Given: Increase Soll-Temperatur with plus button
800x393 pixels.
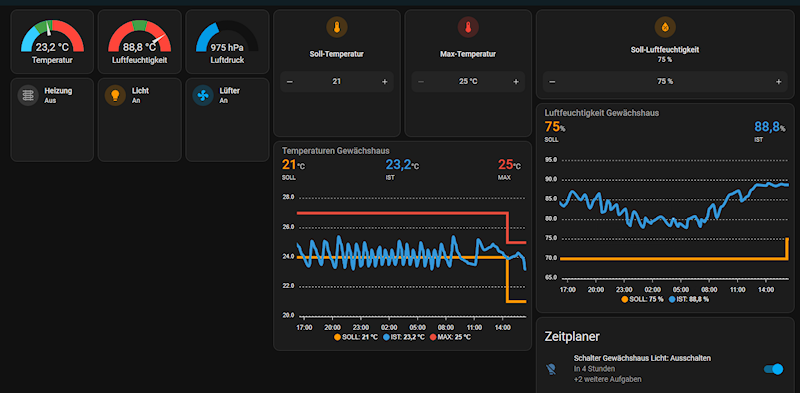Looking at the screenshot, I should tap(385, 82).
